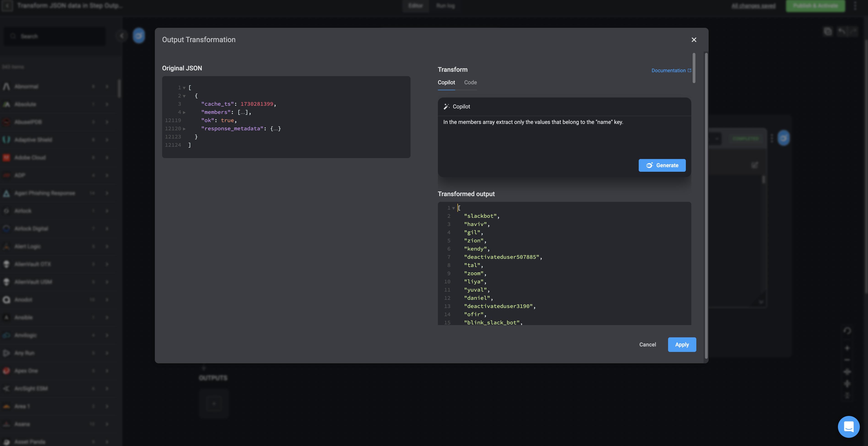868x446 pixels.
Task: Click the Transform panel scrollbar thumb
Action: click(694, 68)
